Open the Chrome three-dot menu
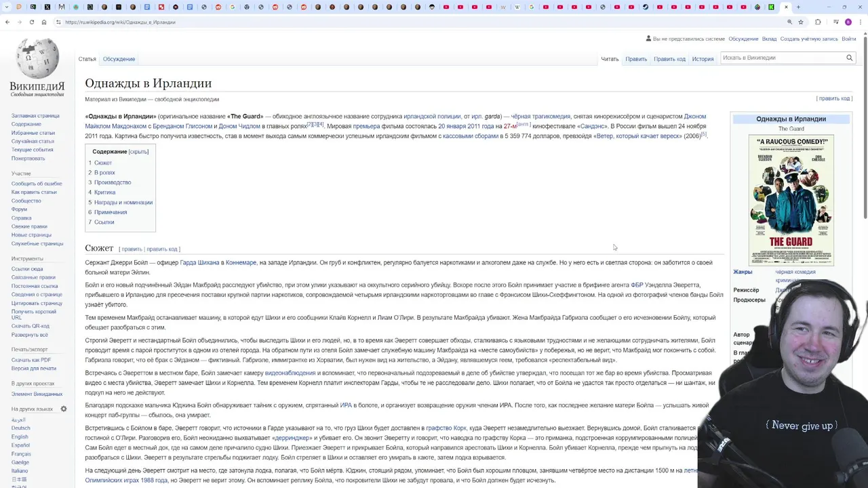 tap(861, 22)
